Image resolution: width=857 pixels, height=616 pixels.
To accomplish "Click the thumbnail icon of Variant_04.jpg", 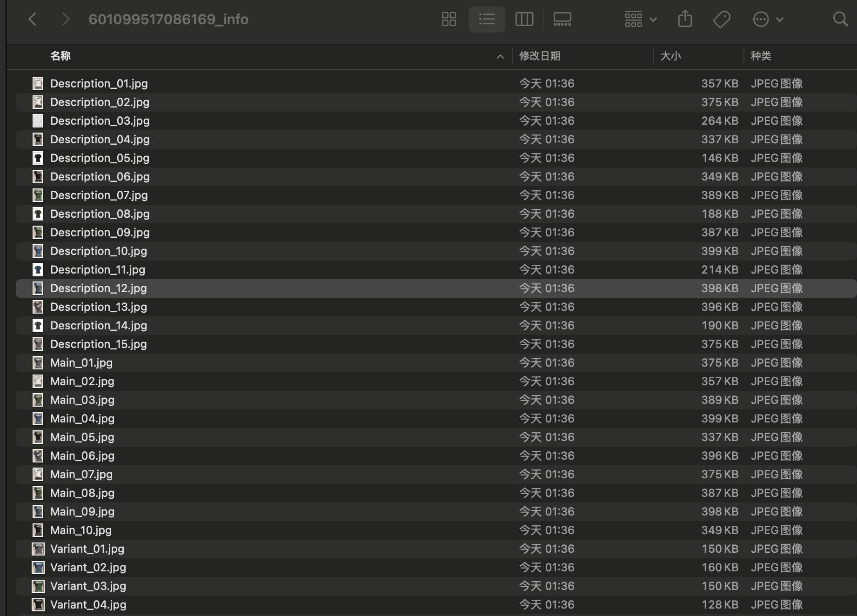I will [38, 604].
